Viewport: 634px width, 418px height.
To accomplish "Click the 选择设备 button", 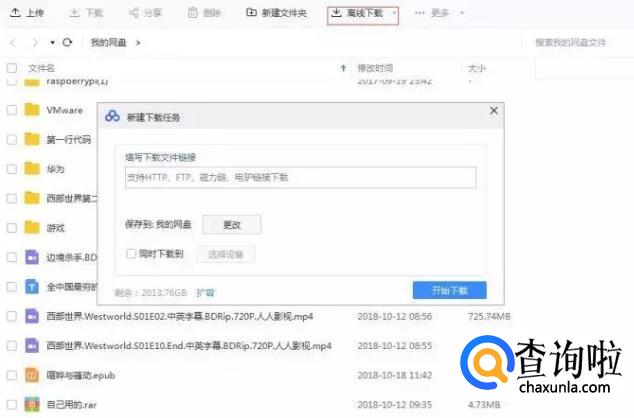I will [x=226, y=254].
